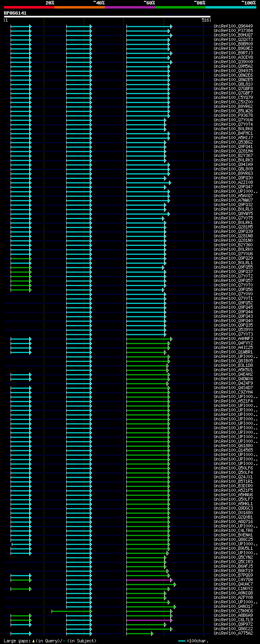Select the label UniRef100_B4FMC1

[x=233, y=134]
